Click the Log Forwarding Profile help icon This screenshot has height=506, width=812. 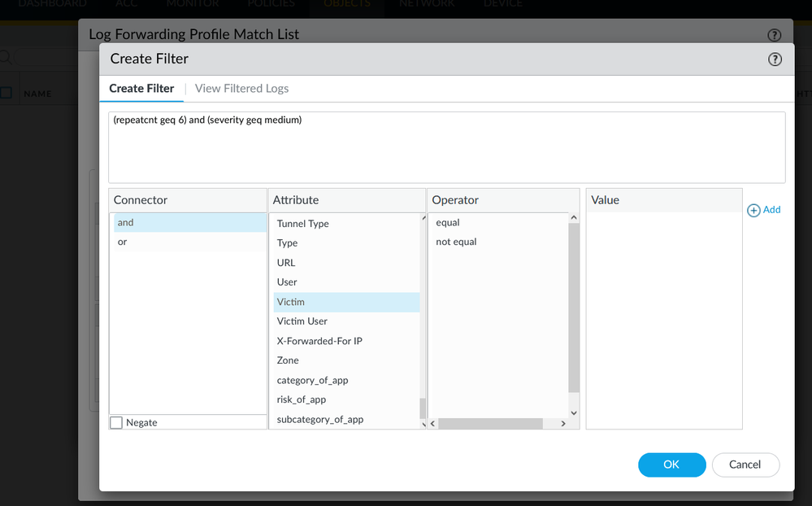click(774, 35)
